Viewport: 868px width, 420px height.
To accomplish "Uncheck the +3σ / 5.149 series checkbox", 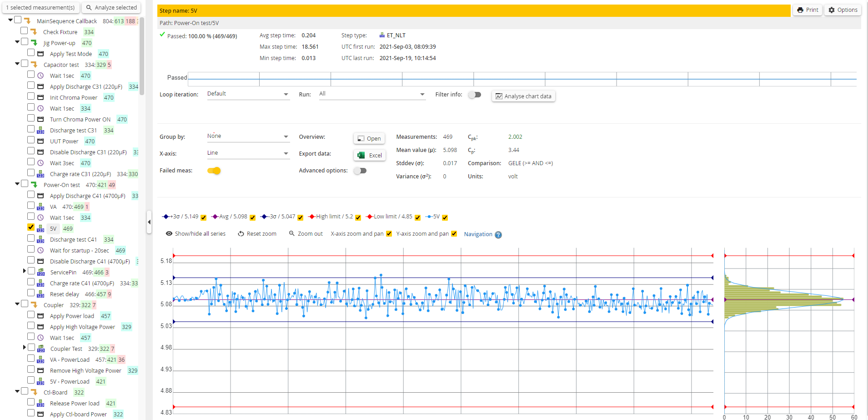I will click(204, 218).
